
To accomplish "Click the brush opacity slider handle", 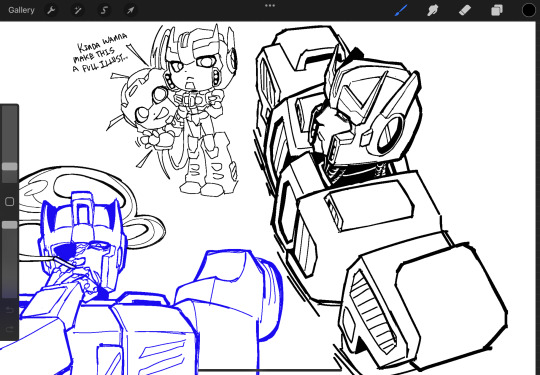I will 10,225.
